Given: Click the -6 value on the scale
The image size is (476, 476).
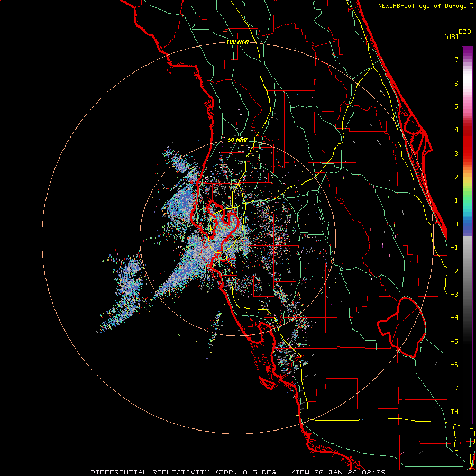Looking at the screenshot, I should [454, 365].
